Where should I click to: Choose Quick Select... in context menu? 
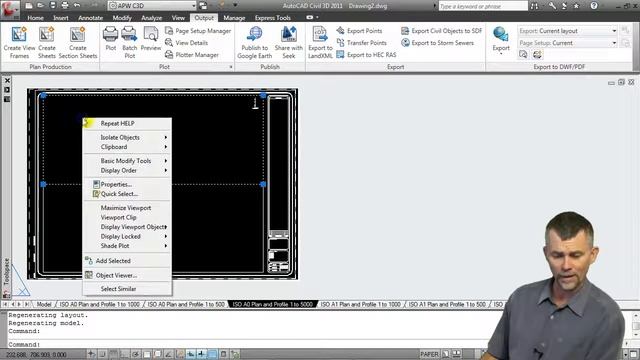click(127, 194)
